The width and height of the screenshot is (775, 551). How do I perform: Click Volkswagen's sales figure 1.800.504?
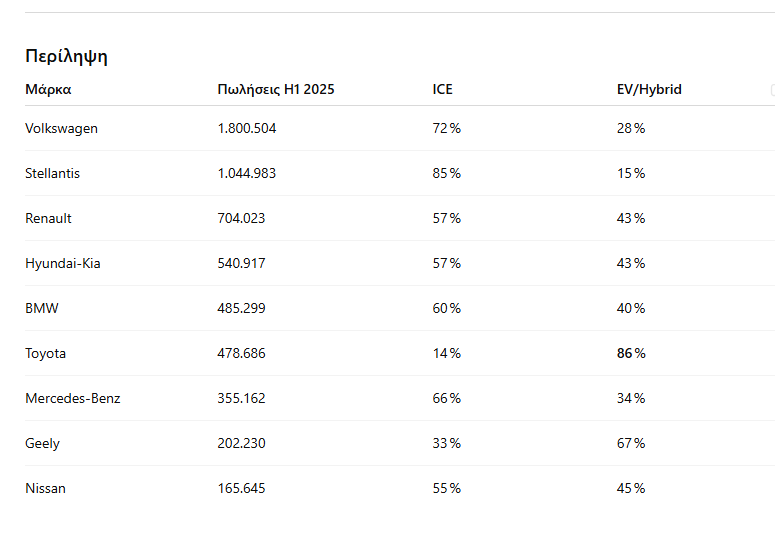(246, 129)
